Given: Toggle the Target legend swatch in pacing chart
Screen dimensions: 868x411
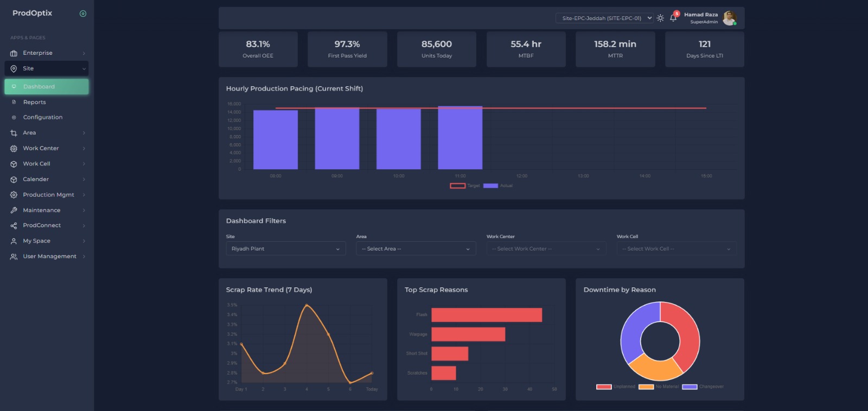Looking at the screenshot, I should pyautogui.click(x=457, y=186).
